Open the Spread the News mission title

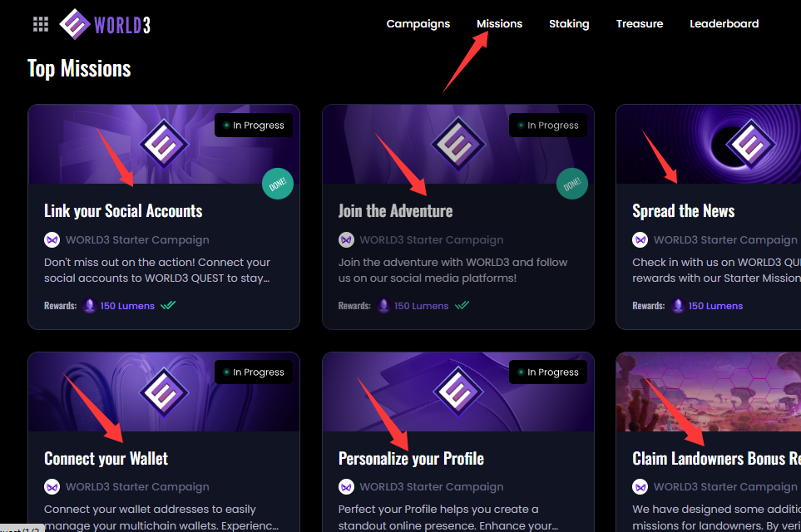tap(683, 211)
